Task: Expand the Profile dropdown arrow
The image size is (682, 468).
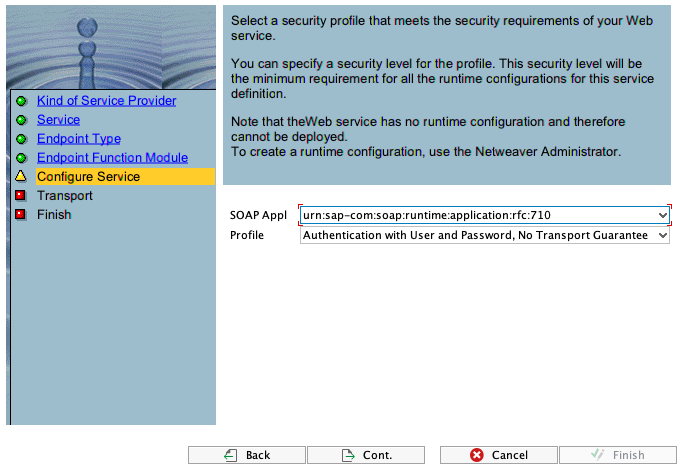Action: click(662, 235)
